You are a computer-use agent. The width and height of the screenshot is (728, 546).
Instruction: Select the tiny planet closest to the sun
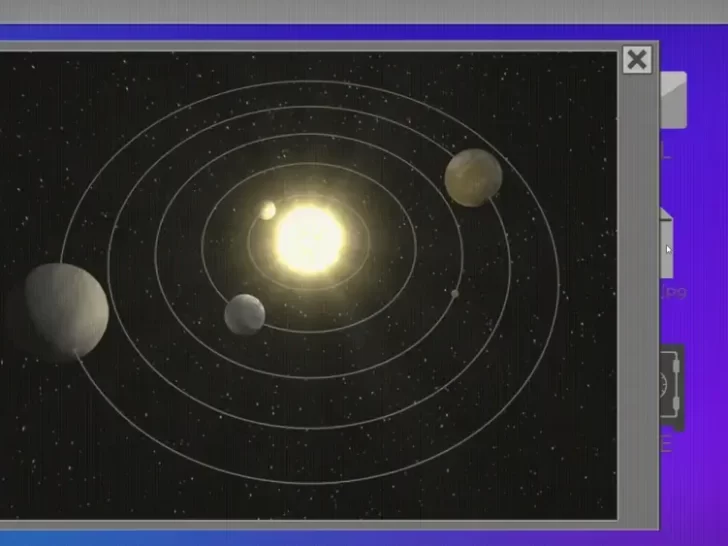[x=268, y=210]
